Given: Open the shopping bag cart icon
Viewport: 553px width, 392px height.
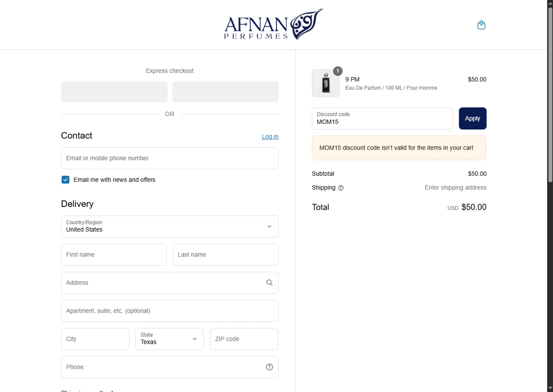Looking at the screenshot, I should [481, 25].
